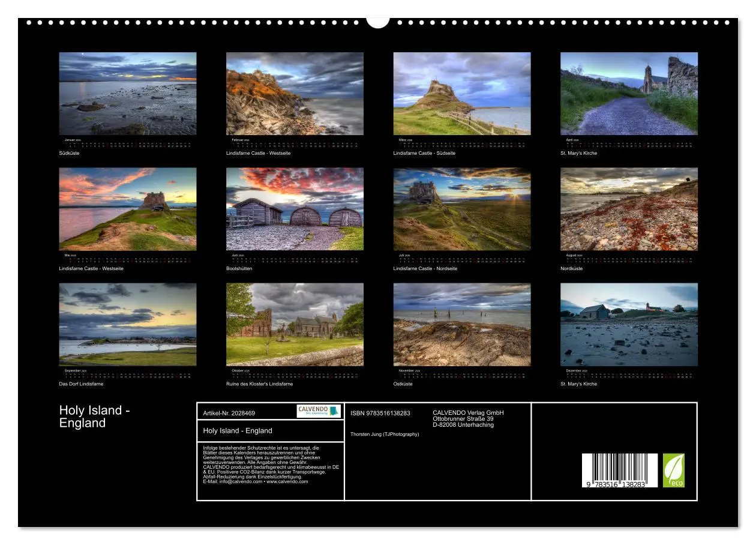Open the January Südküste photo thumbnail

(x=128, y=94)
